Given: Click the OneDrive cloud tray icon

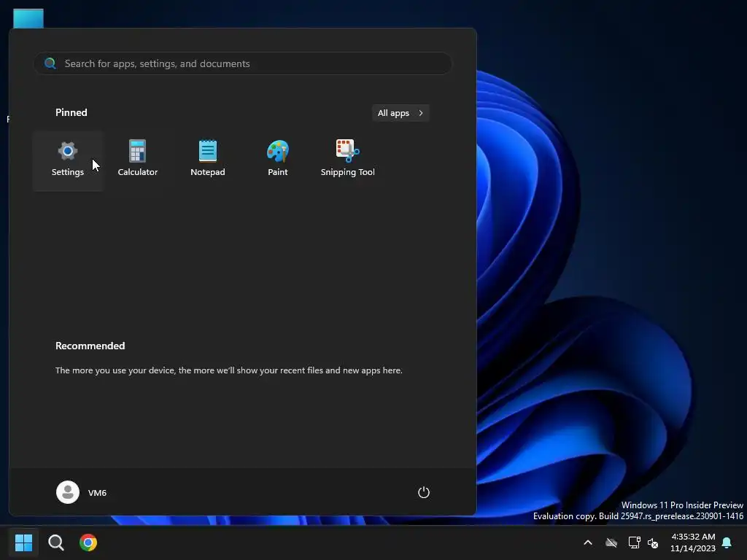Looking at the screenshot, I should click(x=611, y=542).
